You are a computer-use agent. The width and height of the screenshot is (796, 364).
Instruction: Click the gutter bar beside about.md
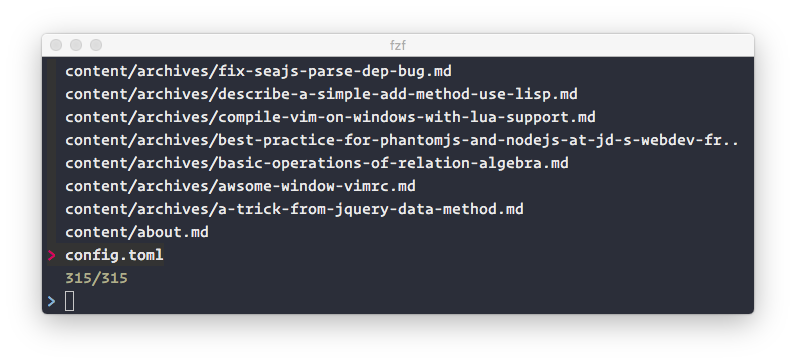coord(51,232)
